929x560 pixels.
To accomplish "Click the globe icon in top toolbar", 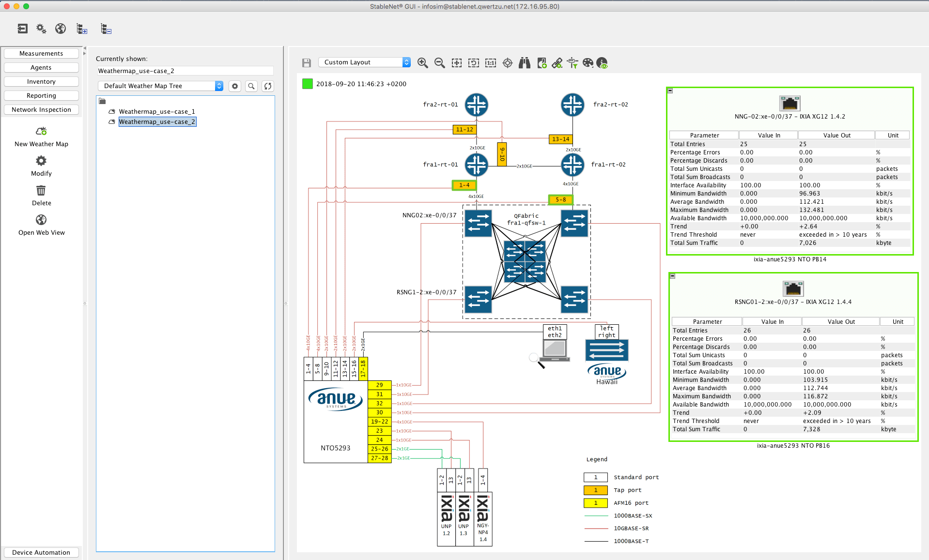I will tap(61, 29).
